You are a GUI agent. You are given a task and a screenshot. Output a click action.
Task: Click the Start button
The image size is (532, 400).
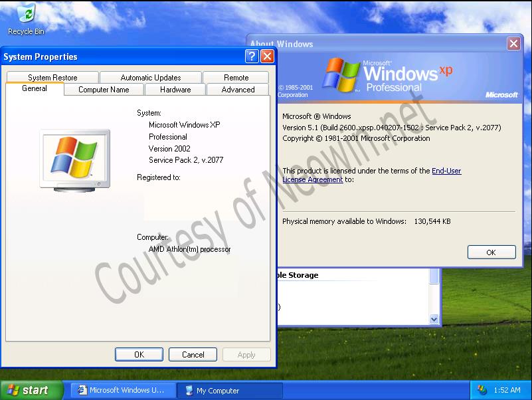point(32,390)
